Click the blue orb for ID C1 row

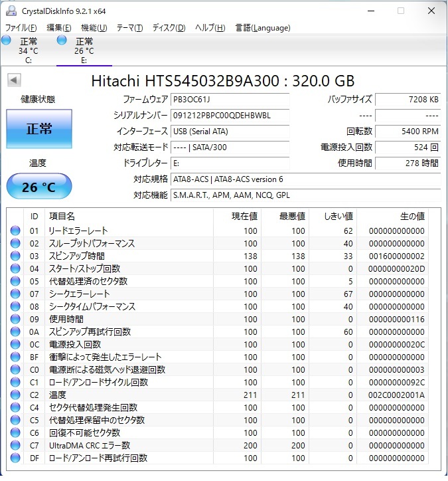point(15,382)
